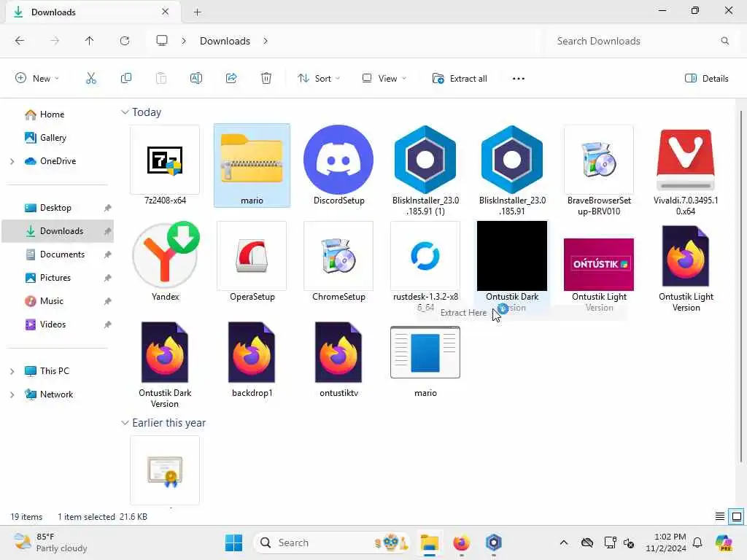Open the Sort dropdown menu
Screen dimensions: 747x560
pos(319,79)
